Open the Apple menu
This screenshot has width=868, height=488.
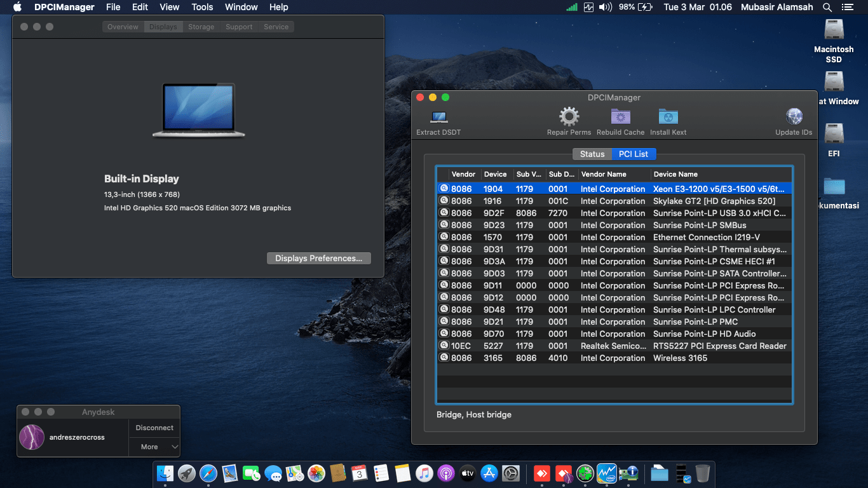(17, 7)
